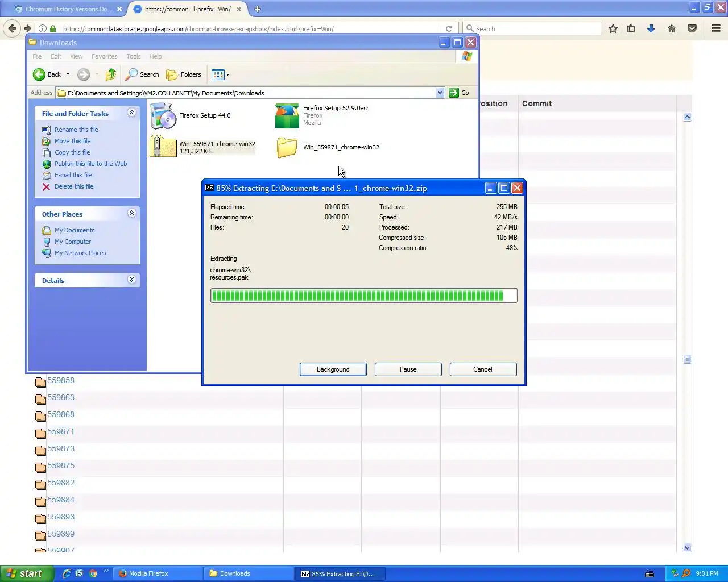This screenshot has width=728, height=582.
Task: Click Cancel button in extraction dialog
Action: click(x=483, y=369)
